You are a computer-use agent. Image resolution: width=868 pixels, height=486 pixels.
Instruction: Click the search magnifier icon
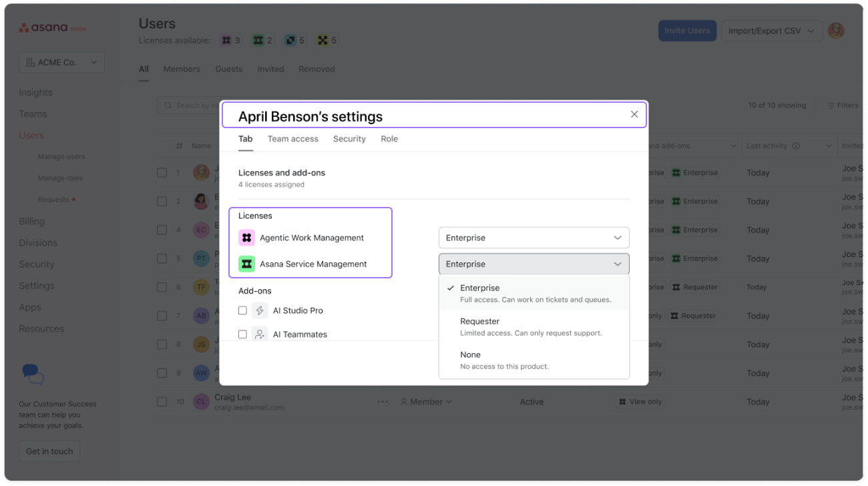(x=168, y=105)
